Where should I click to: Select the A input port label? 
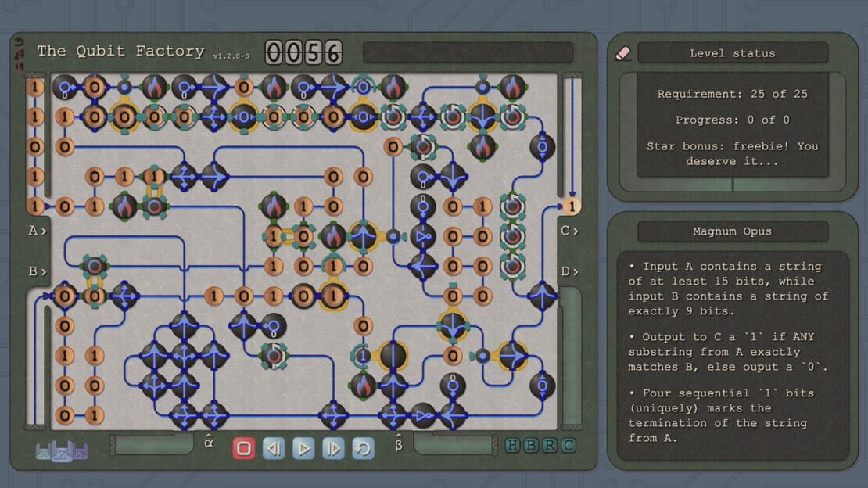(37, 231)
